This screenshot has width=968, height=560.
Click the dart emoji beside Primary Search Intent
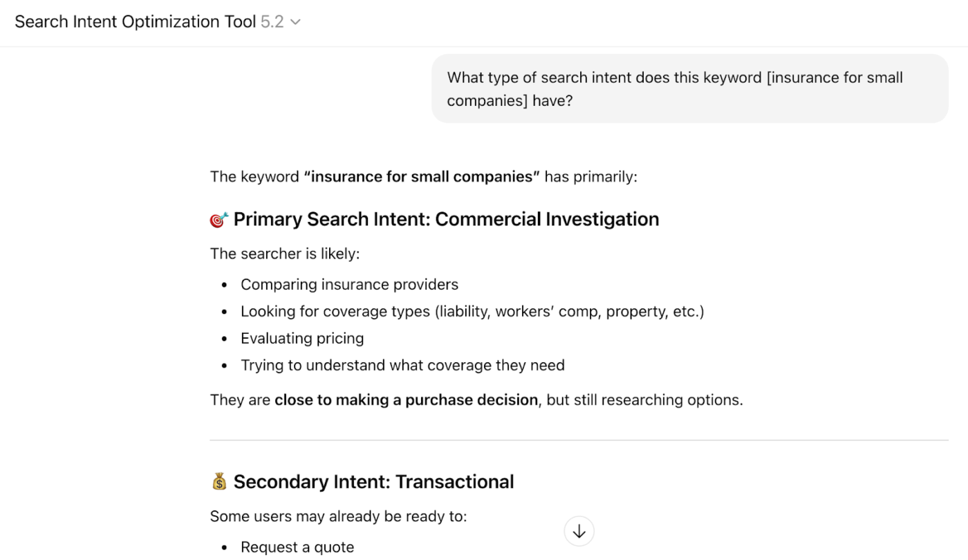pyautogui.click(x=219, y=218)
